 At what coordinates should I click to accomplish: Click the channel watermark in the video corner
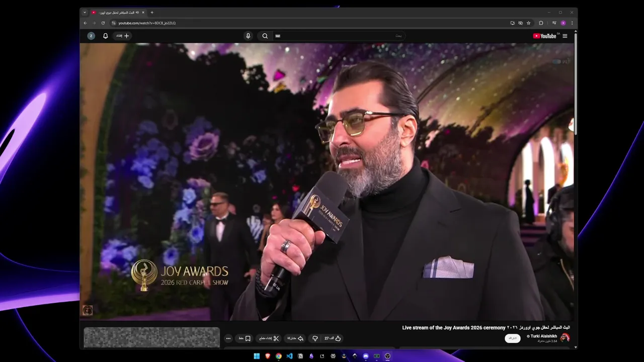coord(88,310)
